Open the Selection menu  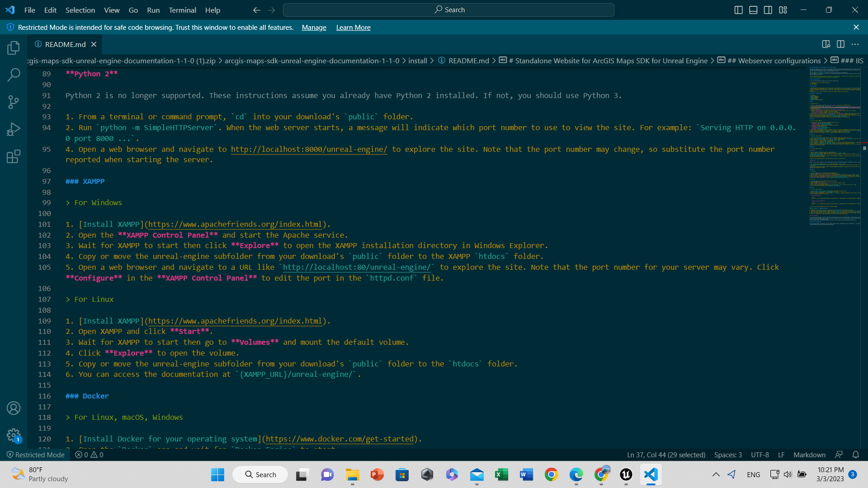(80, 10)
